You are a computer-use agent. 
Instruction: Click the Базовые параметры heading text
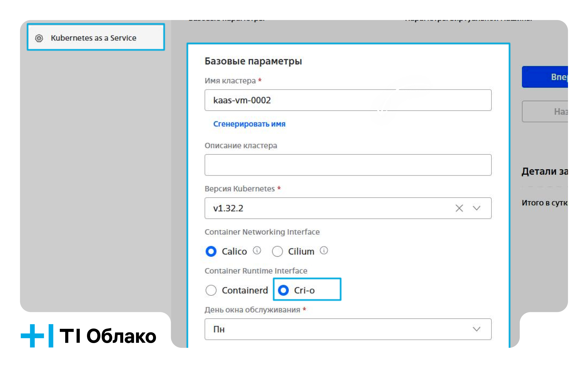point(253,61)
